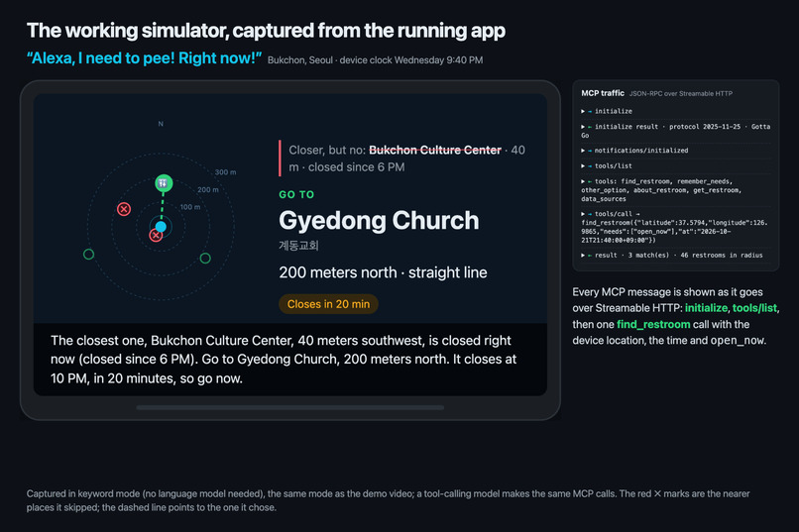Click the "GO TO" label
Viewport: 799px width, 532px height.
pyautogui.click(x=296, y=194)
